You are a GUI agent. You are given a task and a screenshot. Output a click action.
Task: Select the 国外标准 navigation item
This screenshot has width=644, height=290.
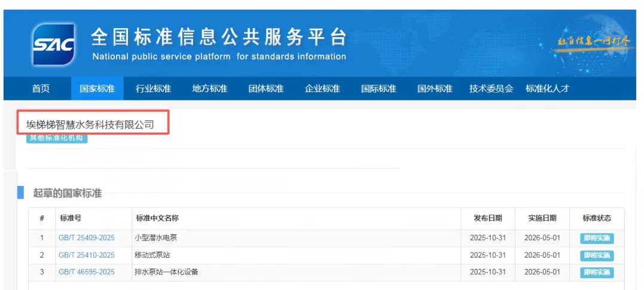pos(435,88)
